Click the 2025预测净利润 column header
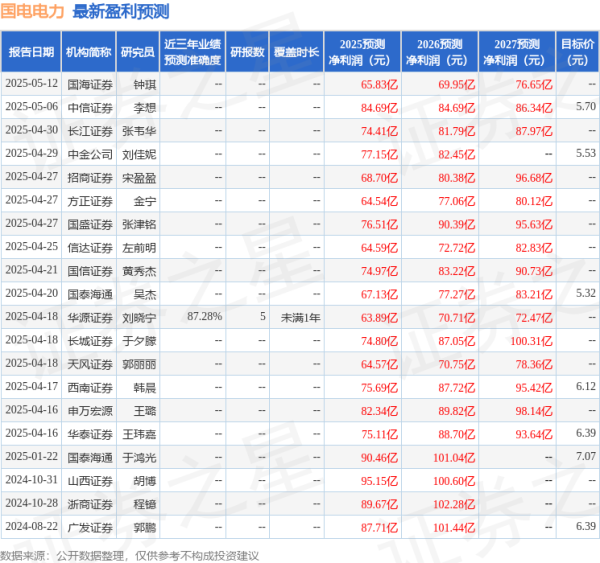This screenshot has width=600, height=563. (x=362, y=52)
